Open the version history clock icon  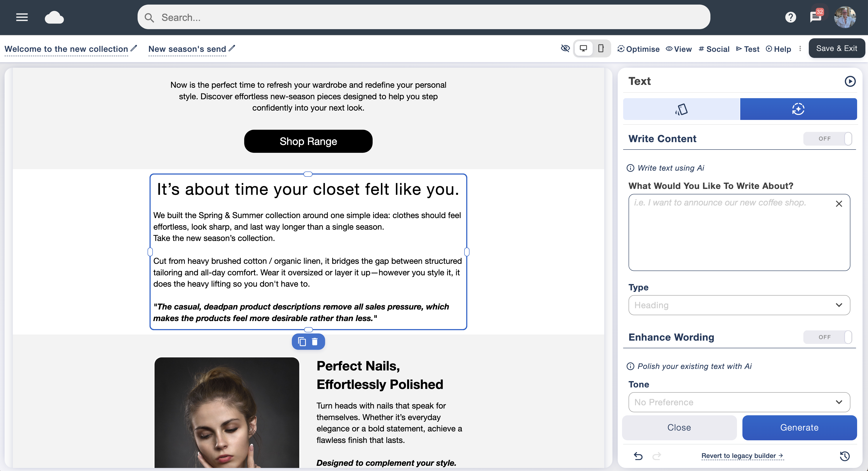click(x=844, y=456)
